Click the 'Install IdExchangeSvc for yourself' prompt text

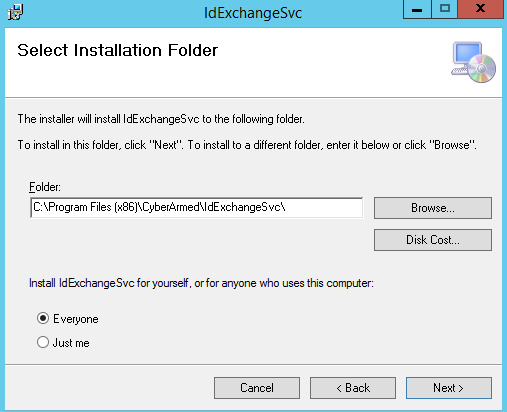(x=201, y=283)
